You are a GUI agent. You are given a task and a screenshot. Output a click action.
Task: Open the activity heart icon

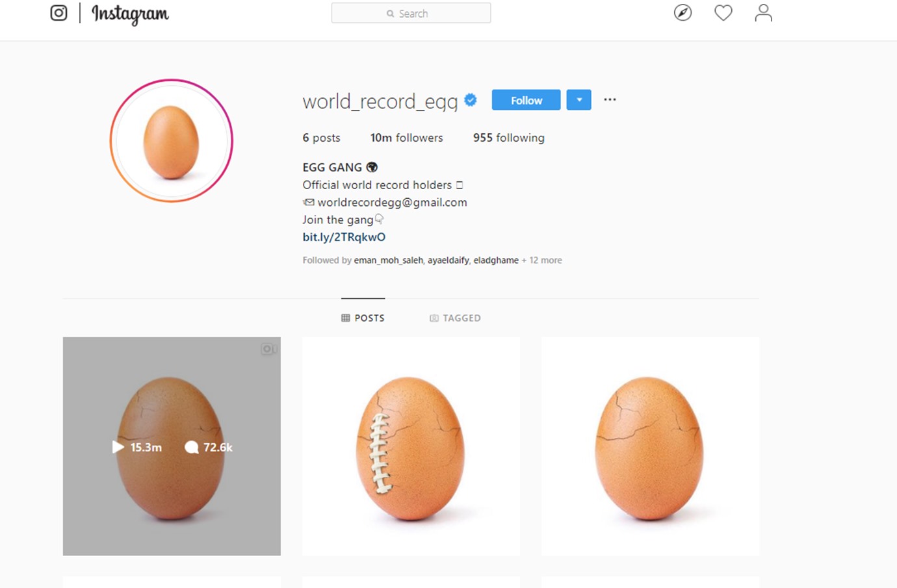point(723,13)
